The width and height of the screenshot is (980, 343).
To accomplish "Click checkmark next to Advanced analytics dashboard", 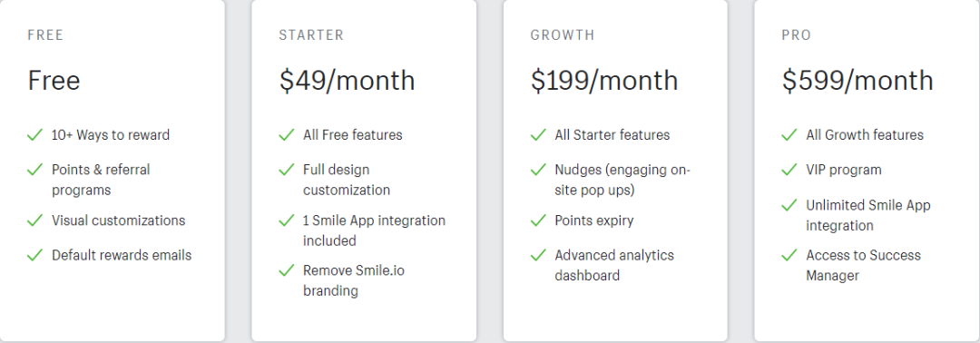I will click(x=538, y=255).
